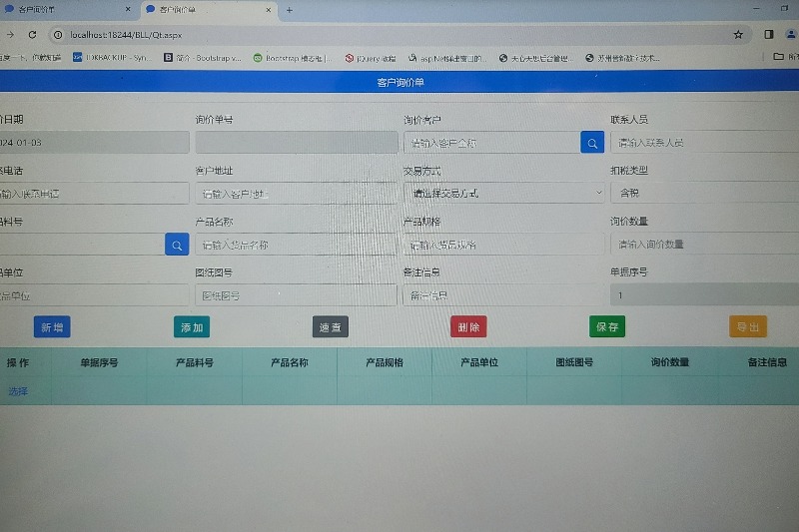Open the 扣税类型 dropdown showing 含税

[x=704, y=193]
